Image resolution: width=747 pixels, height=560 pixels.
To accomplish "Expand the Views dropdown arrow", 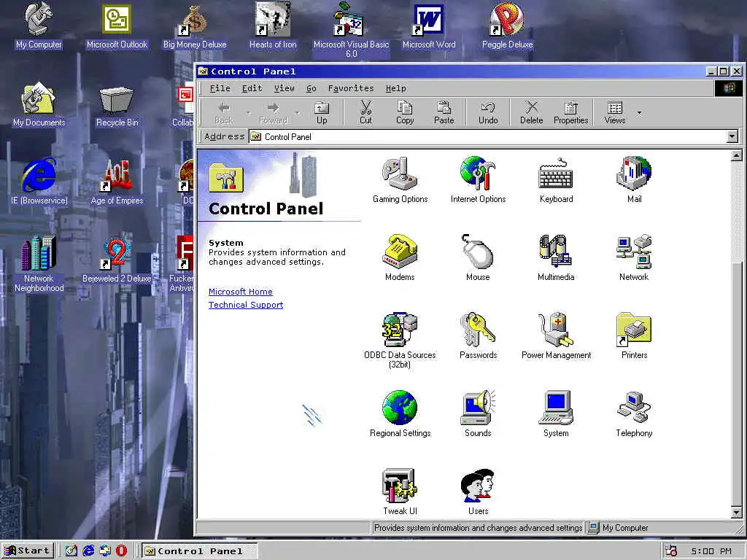I will pos(639,113).
